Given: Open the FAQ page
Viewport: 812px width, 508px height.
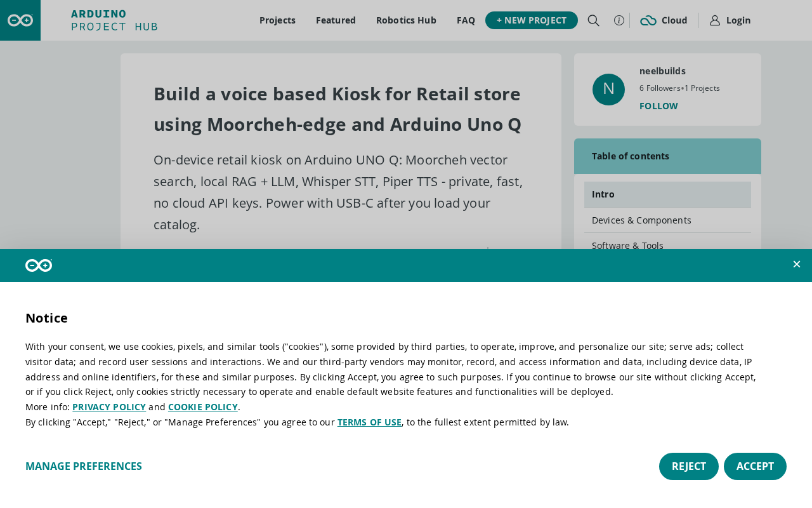Looking at the screenshot, I should point(466,20).
